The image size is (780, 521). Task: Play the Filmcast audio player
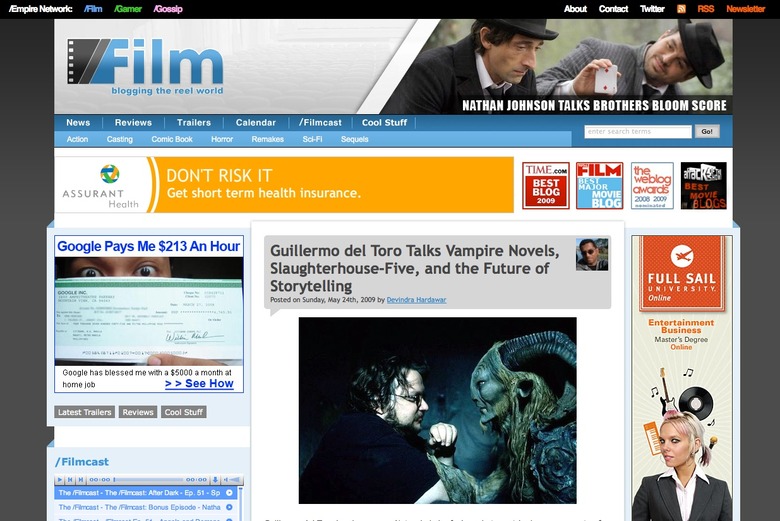point(60,480)
